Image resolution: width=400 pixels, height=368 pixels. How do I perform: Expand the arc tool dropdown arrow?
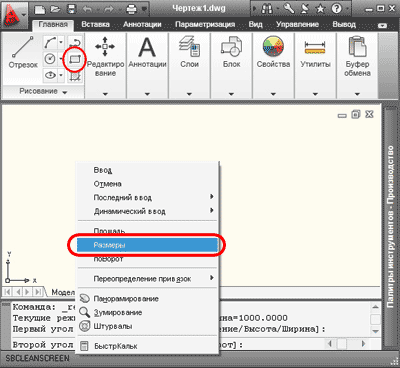61,42
